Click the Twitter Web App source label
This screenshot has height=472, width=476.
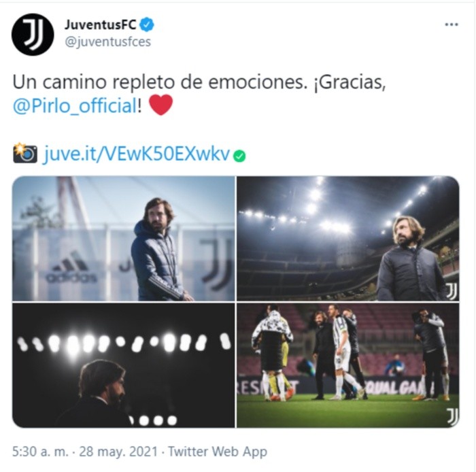218,452
